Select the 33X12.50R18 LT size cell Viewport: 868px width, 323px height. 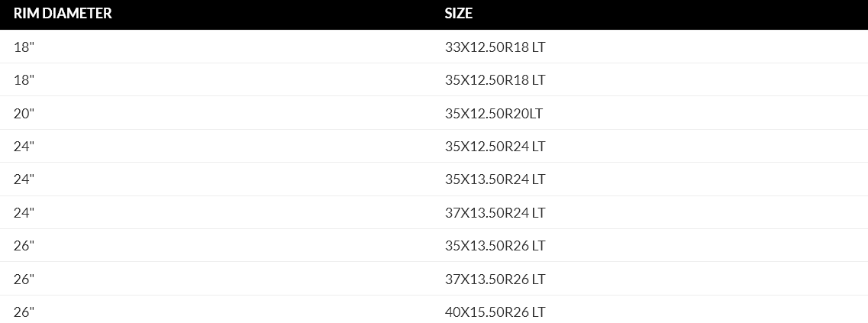tap(495, 47)
